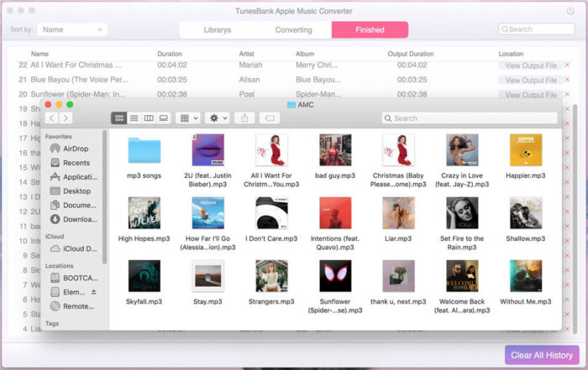
Task: Click the Finder share icon
Action: 245,118
